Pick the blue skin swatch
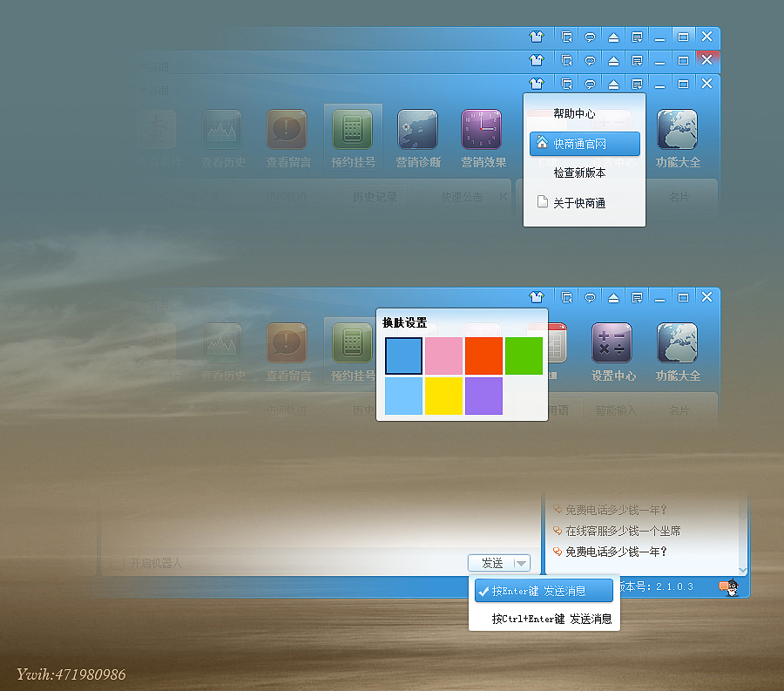 pyautogui.click(x=403, y=356)
